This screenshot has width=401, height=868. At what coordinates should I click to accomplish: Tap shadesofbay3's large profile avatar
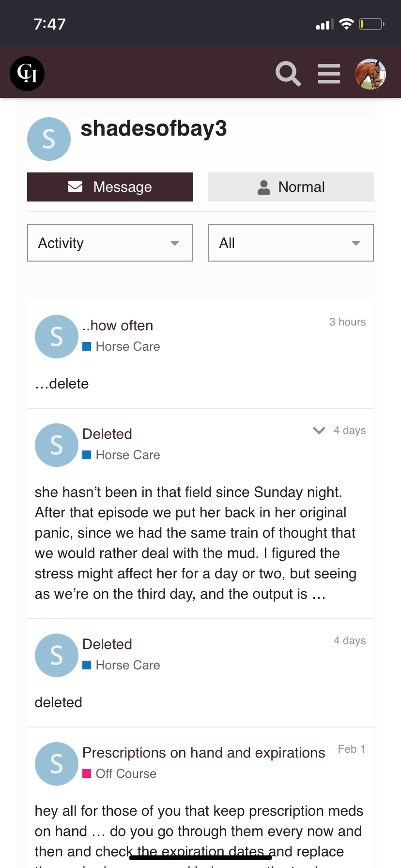[x=49, y=139]
